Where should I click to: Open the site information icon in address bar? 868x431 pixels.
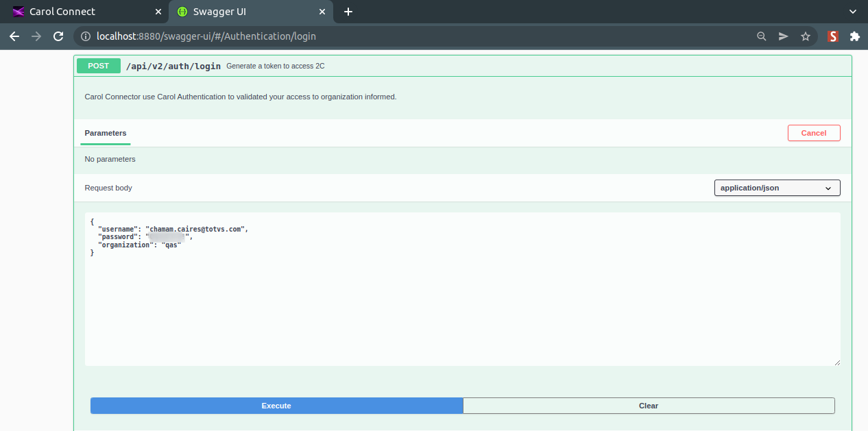86,36
